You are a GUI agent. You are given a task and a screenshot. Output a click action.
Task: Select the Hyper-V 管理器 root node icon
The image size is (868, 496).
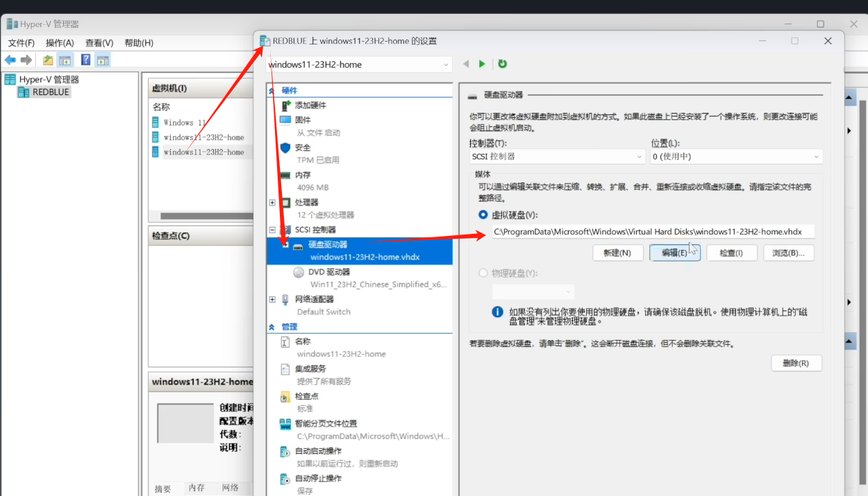click(x=10, y=79)
